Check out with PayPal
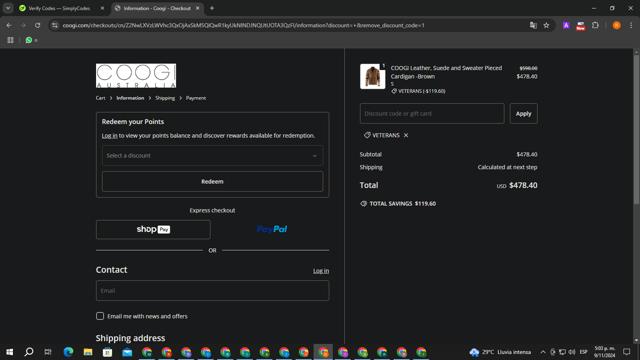Screen dimensions: 640x360 272,229
